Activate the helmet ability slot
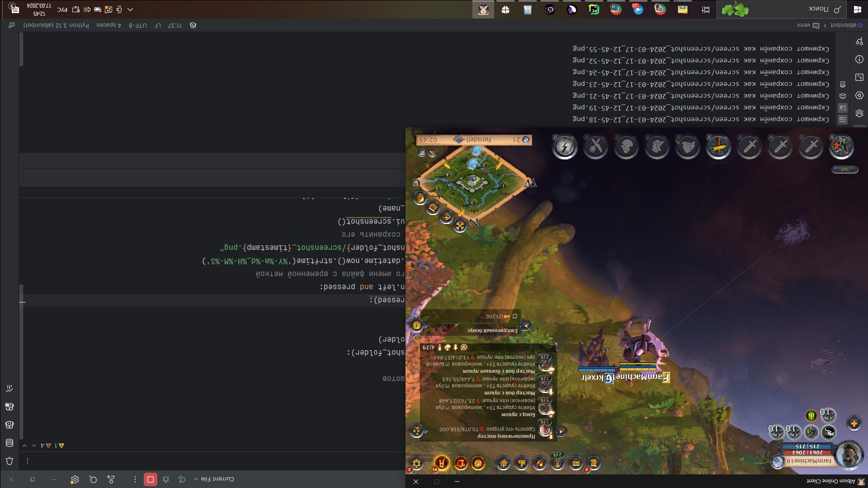This screenshot has width=868, height=488. click(x=626, y=146)
